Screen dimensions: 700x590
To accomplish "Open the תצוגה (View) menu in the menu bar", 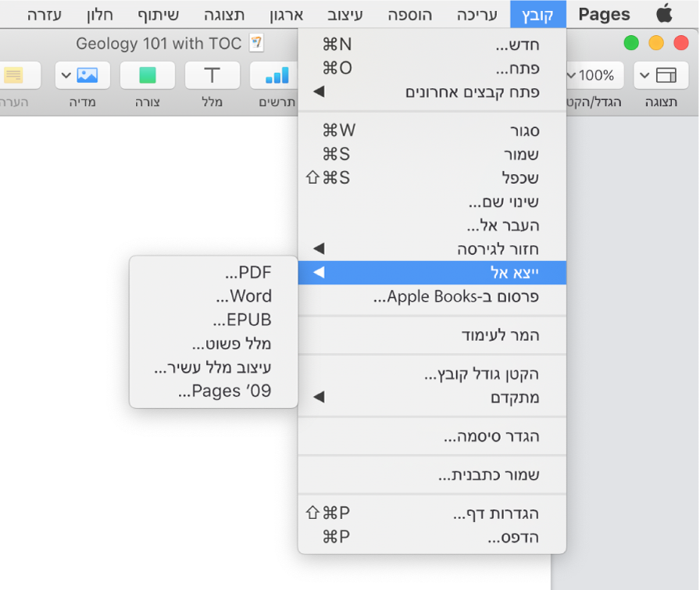I will [x=224, y=15].
